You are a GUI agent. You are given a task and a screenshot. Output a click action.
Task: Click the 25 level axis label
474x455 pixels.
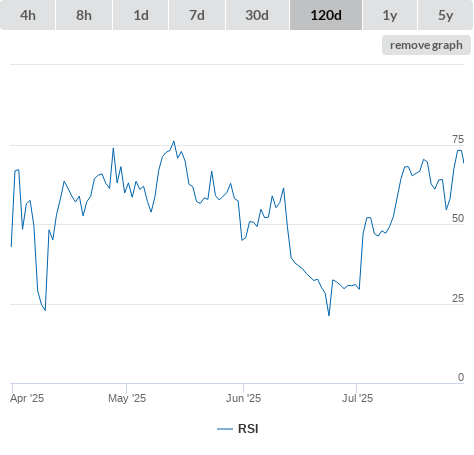click(x=458, y=298)
